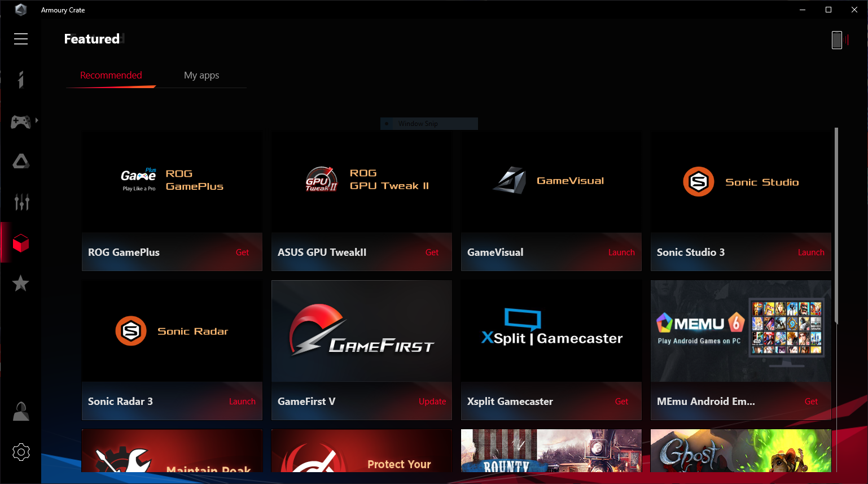Open the hamburger menu in sidebar
This screenshot has height=484, width=868.
[21, 38]
